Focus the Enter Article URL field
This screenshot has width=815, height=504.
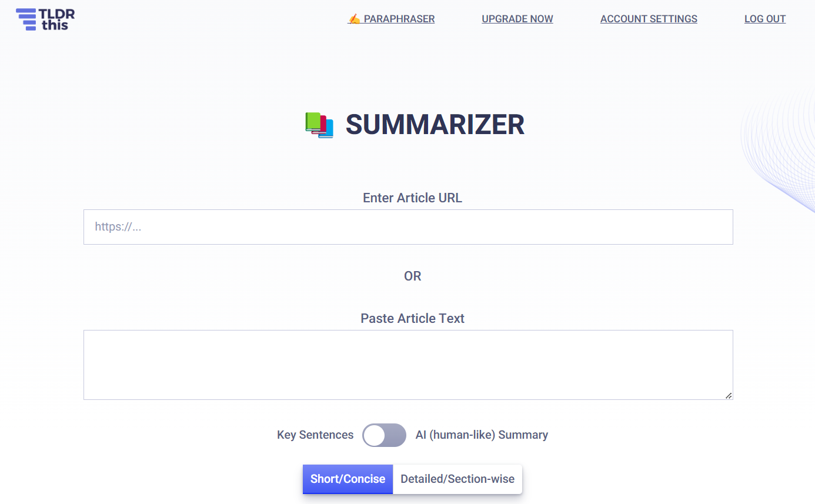pos(408,227)
